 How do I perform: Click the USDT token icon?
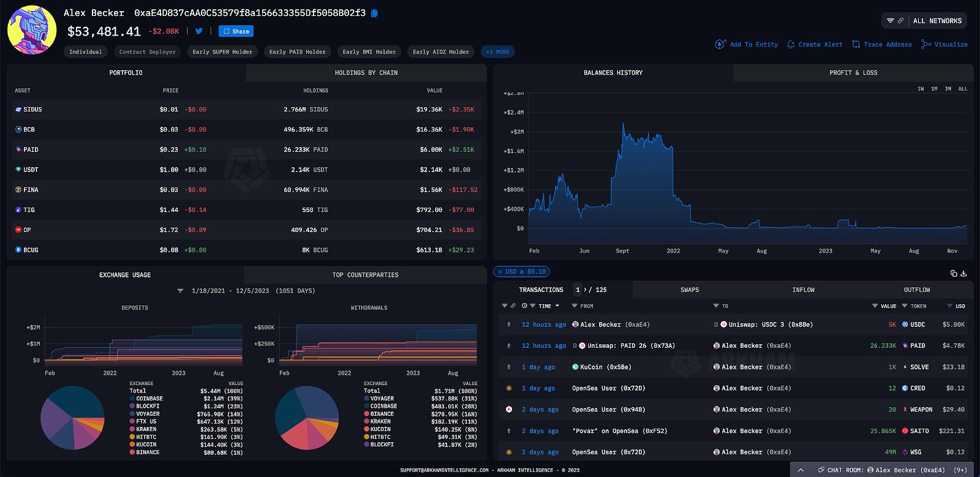pyautogui.click(x=18, y=170)
